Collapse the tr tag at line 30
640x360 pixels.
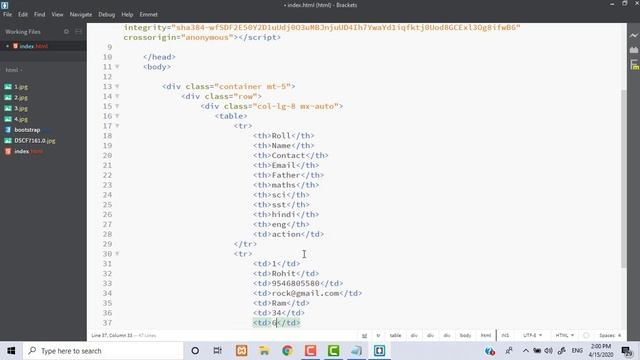tap(117, 253)
